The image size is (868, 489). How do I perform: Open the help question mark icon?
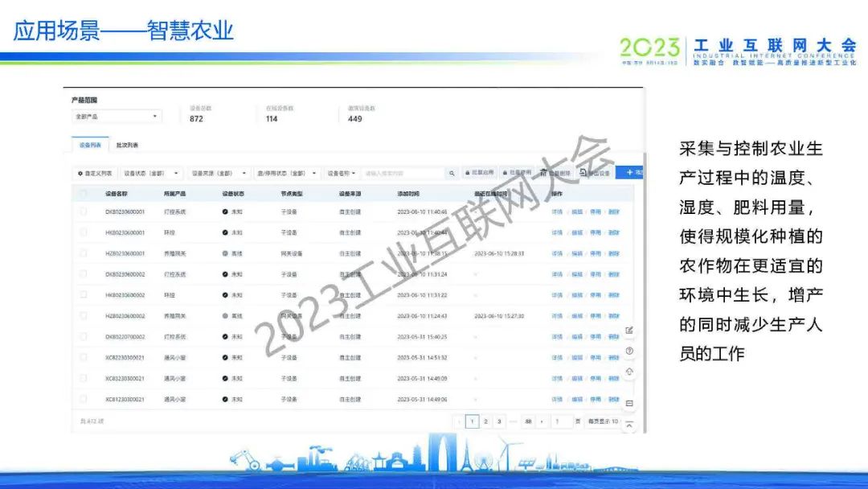pyautogui.click(x=629, y=351)
